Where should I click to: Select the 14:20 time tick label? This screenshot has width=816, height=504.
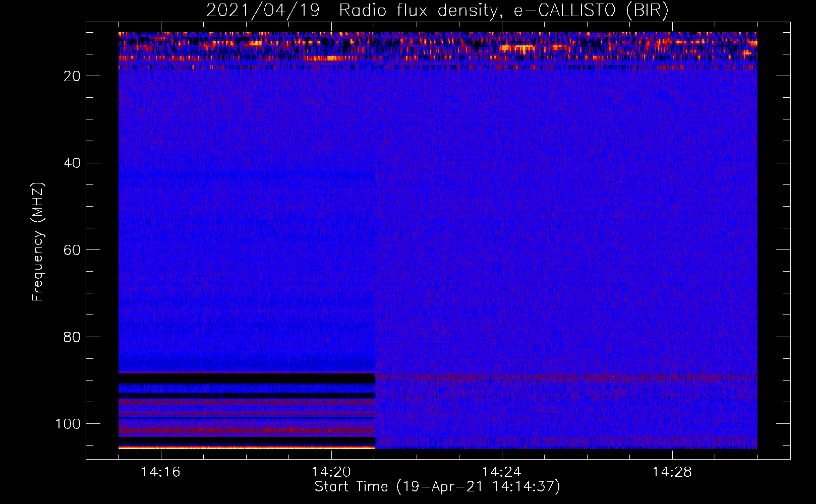point(331,472)
